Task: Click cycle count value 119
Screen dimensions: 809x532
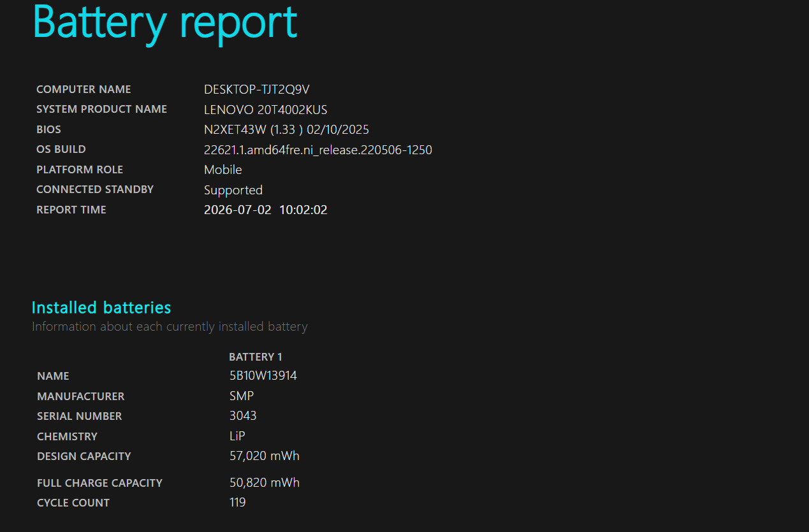Action: click(x=238, y=502)
